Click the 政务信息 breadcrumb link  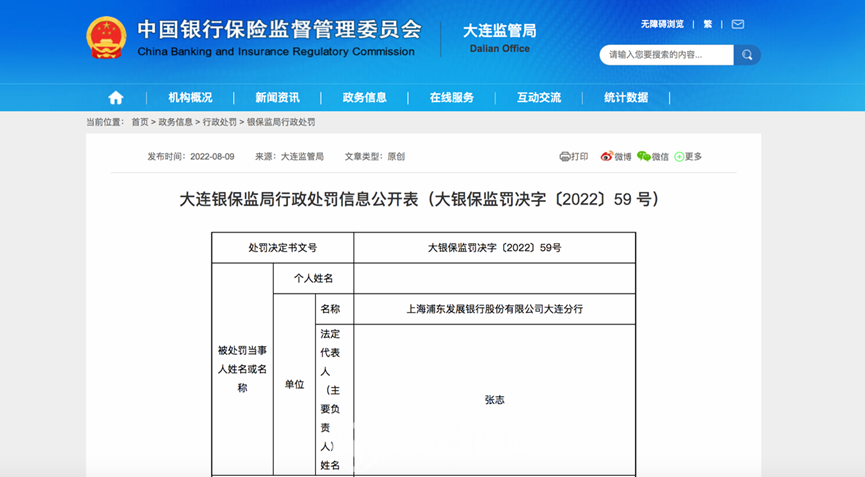pyautogui.click(x=175, y=122)
